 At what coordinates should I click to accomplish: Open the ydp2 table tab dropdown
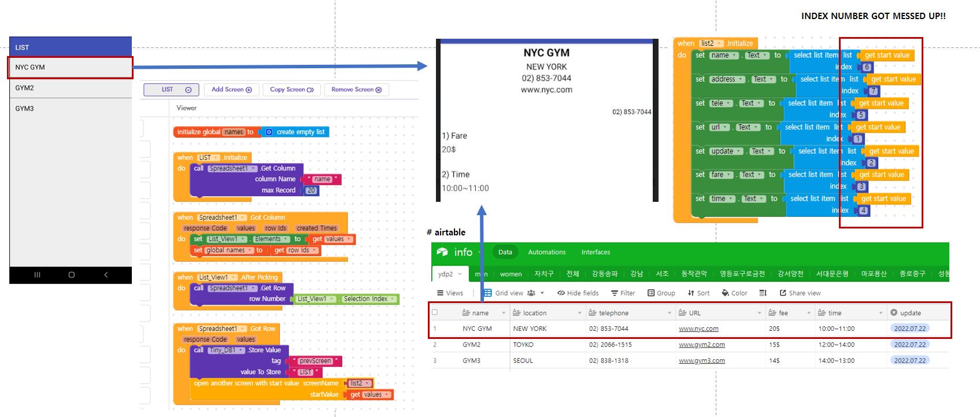460,274
